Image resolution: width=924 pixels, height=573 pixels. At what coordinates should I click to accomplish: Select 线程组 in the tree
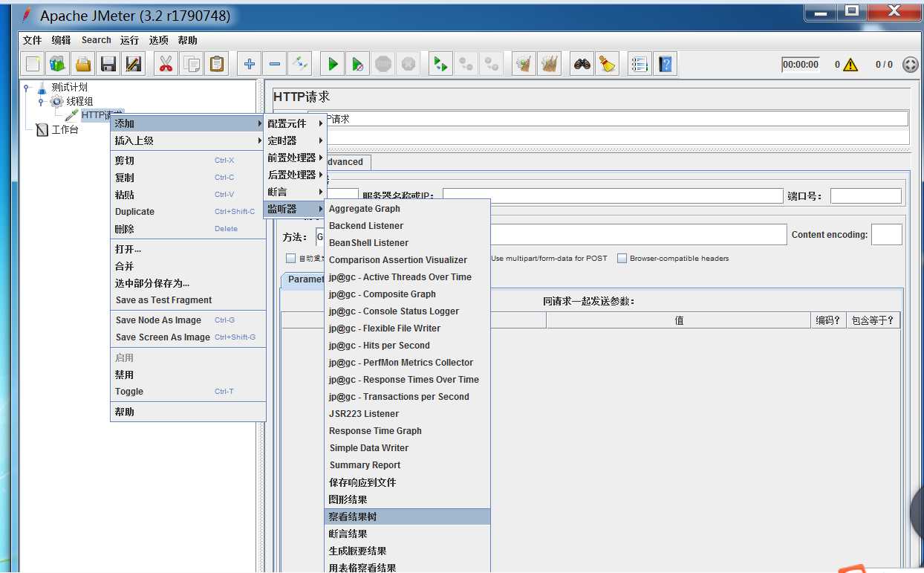pyautogui.click(x=79, y=101)
